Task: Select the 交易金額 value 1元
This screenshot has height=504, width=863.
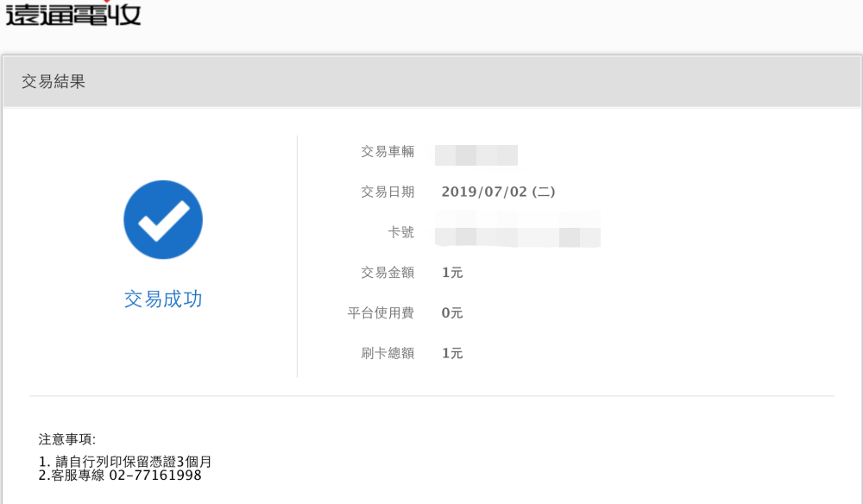Action: [452, 273]
